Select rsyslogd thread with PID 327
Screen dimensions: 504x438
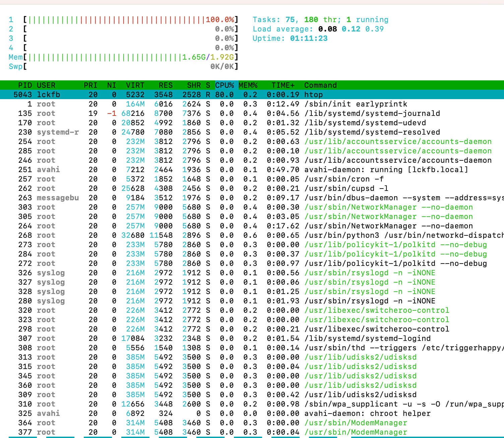[252, 282]
